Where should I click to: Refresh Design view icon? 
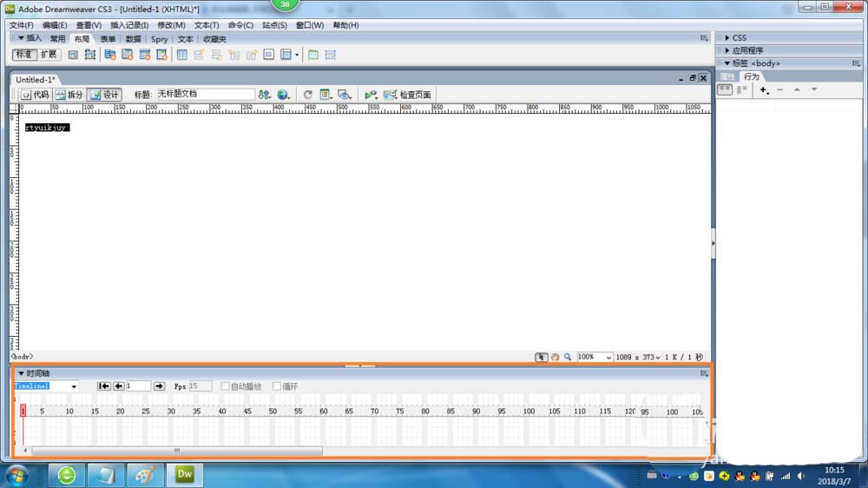[308, 95]
